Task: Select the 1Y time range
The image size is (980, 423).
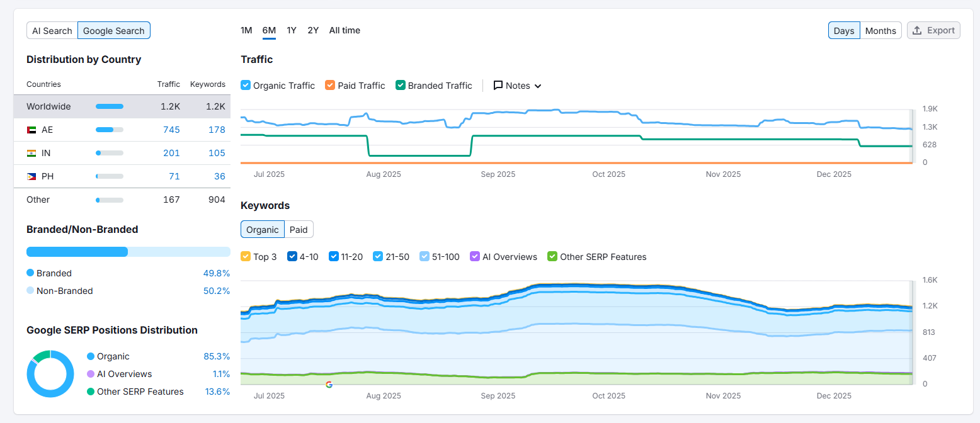Action: 292,30
